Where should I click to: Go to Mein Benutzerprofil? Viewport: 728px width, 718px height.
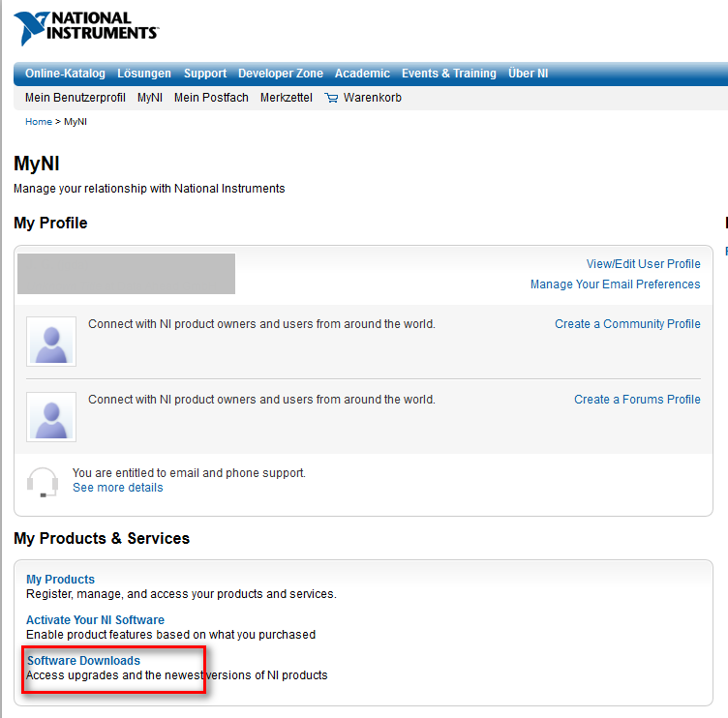tap(76, 98)
